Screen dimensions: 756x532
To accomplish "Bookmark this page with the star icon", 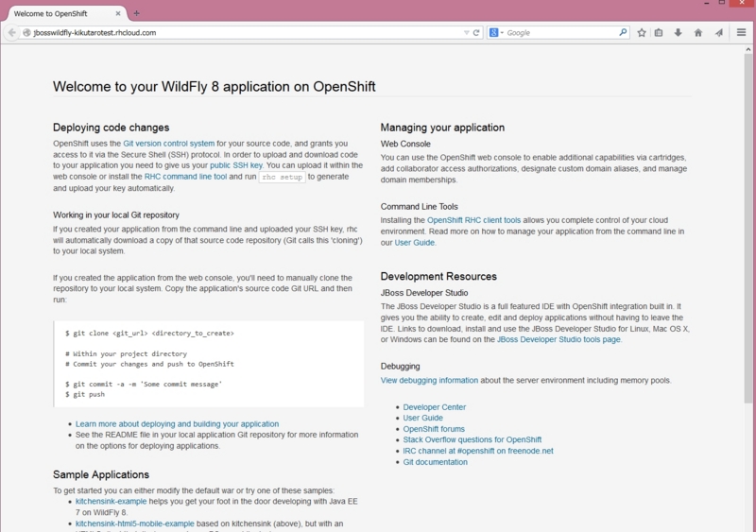I will 642,33.
